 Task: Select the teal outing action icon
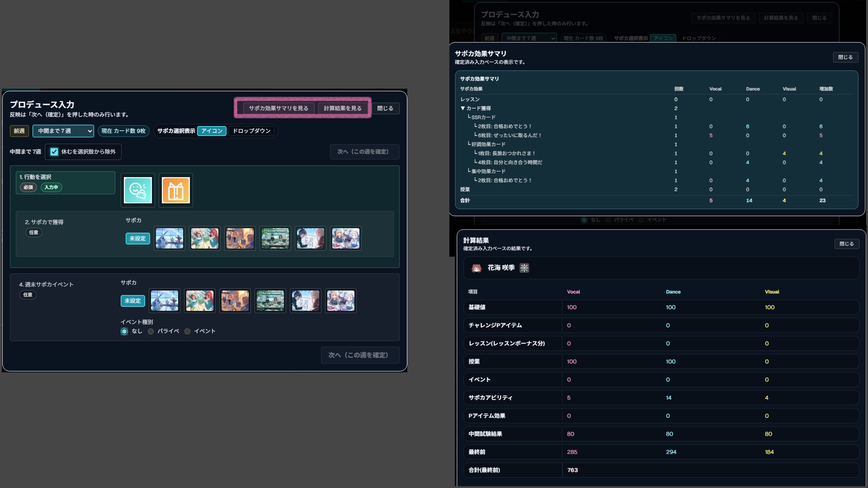point(137,190)
